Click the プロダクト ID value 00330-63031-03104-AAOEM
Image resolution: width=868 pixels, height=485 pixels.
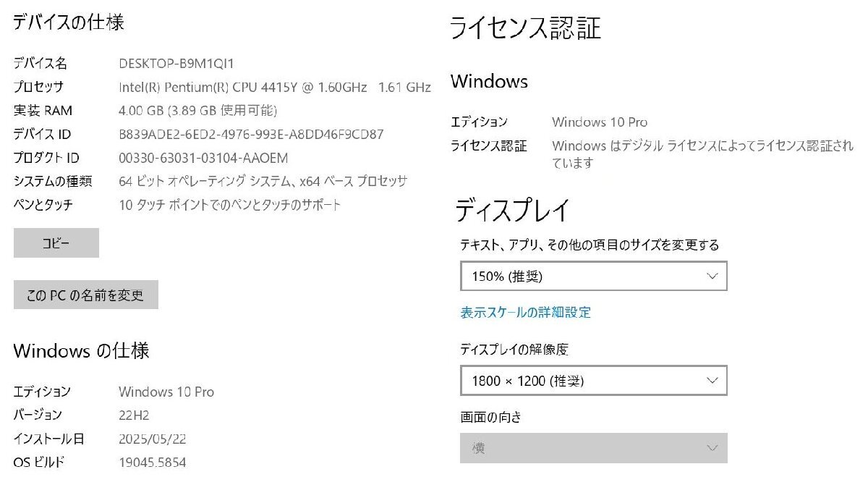point(203,158)
